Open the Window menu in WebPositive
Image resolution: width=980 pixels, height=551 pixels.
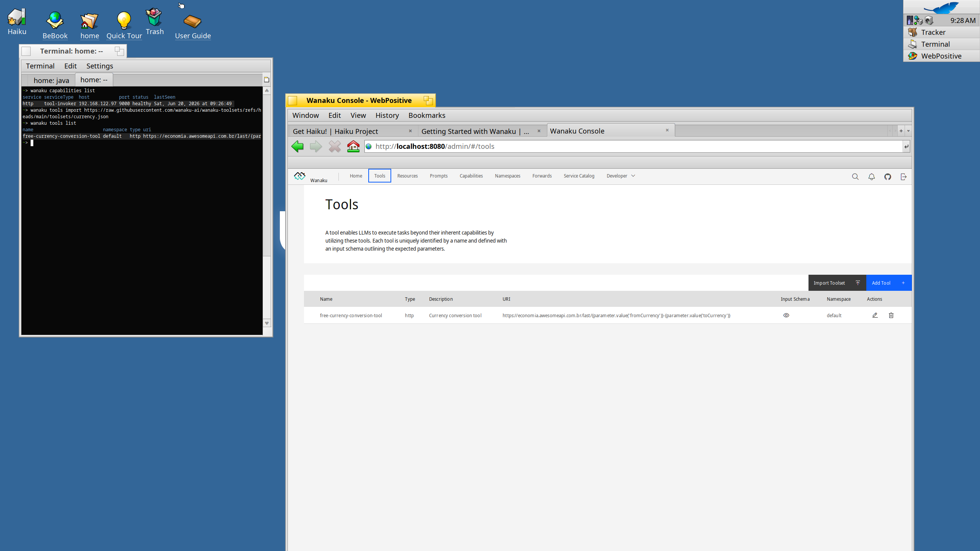tap(305, 115)
